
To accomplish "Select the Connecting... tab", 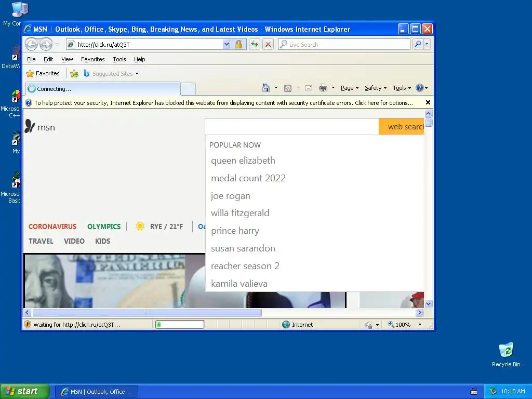I will point(102,89).
